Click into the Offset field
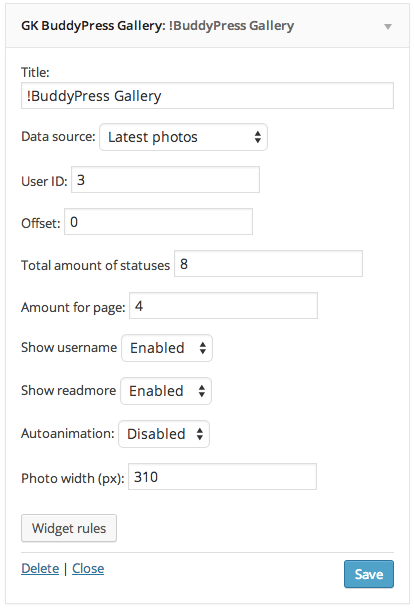 [159, 221]
